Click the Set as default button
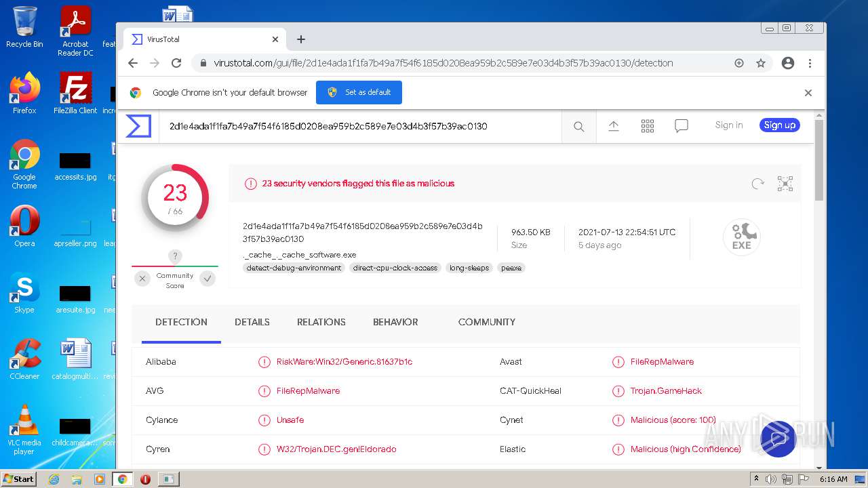Screen dimensions: 868x488 coord(359,92)
